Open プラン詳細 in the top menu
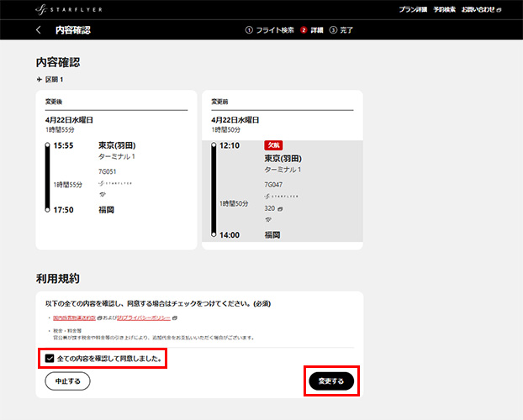The height and width of the screenshot is (420, 523). point(413,10)
